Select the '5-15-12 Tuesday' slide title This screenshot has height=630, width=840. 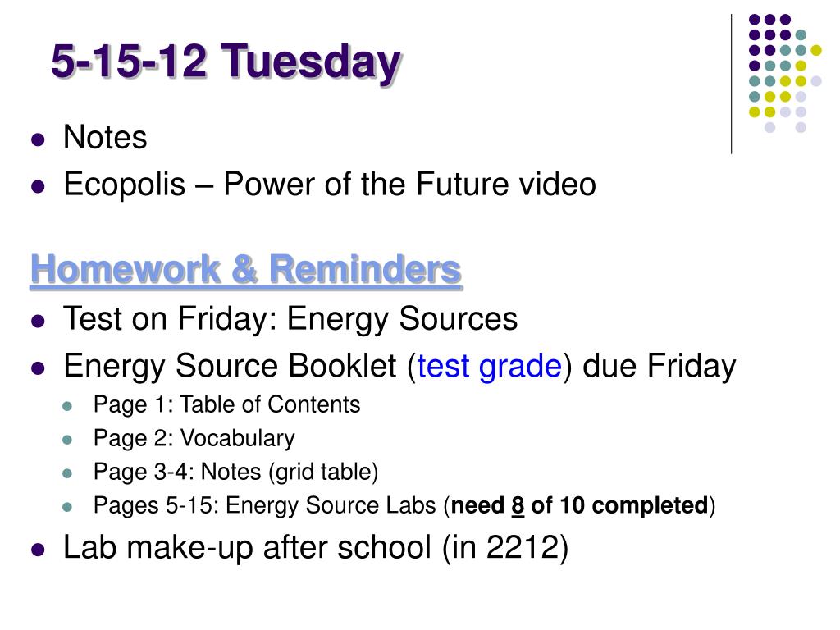coord(226,62)
